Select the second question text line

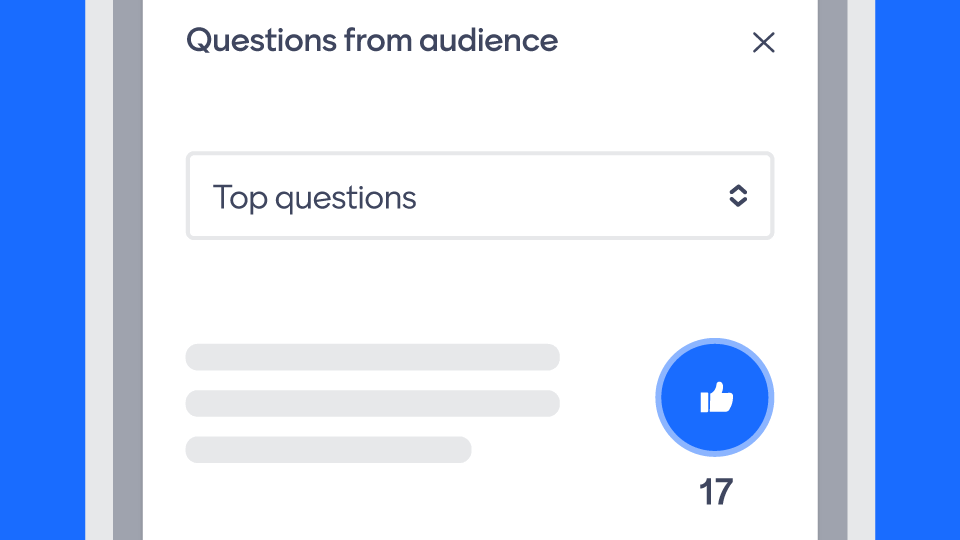click(x=372, y=403)
